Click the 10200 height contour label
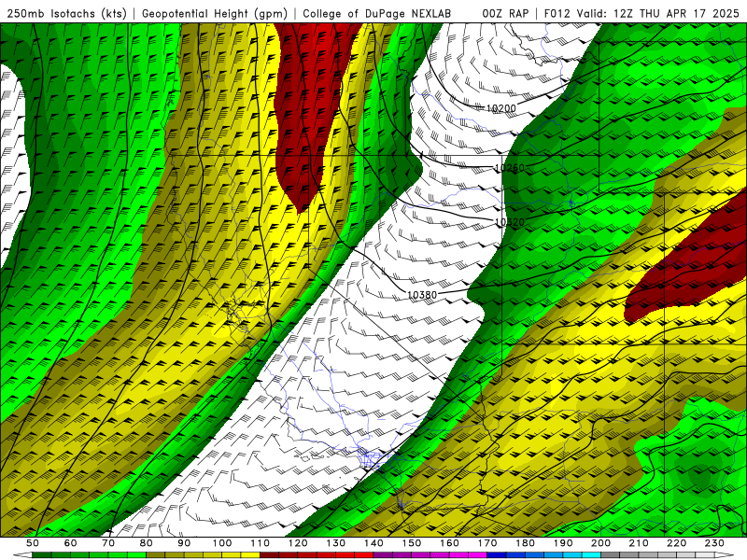 (x=500, y=108)
